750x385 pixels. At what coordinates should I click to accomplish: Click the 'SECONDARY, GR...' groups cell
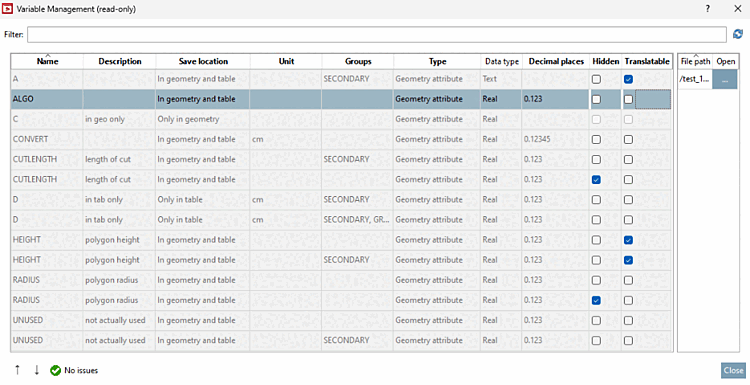[358, 220]
